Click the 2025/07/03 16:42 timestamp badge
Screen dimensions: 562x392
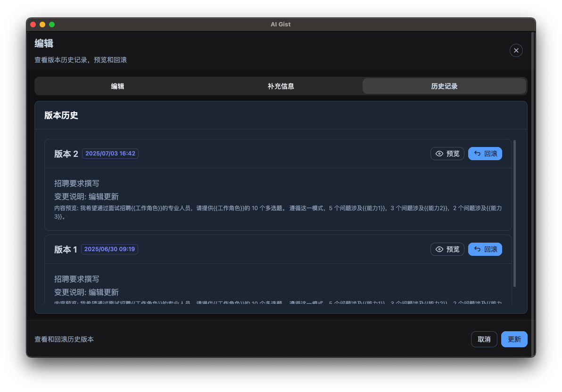click(x=110, y=153)
